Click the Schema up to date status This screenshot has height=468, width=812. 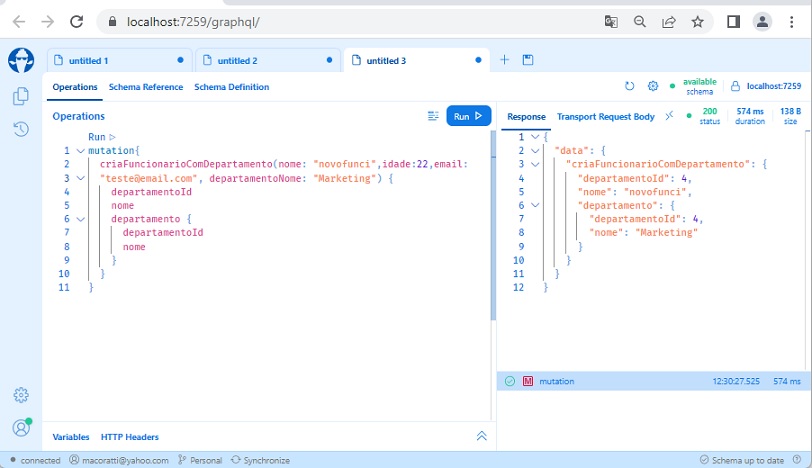(742, 460)
